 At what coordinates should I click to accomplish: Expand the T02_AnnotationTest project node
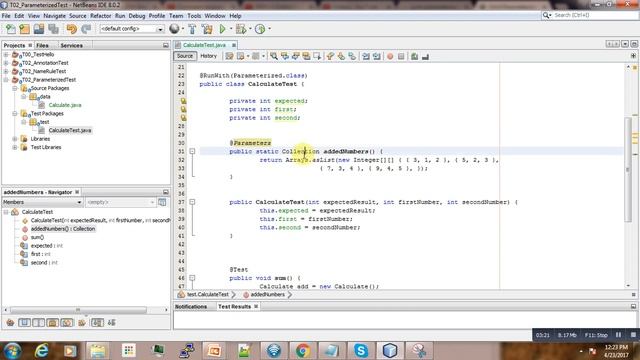(x=6, y=63)
